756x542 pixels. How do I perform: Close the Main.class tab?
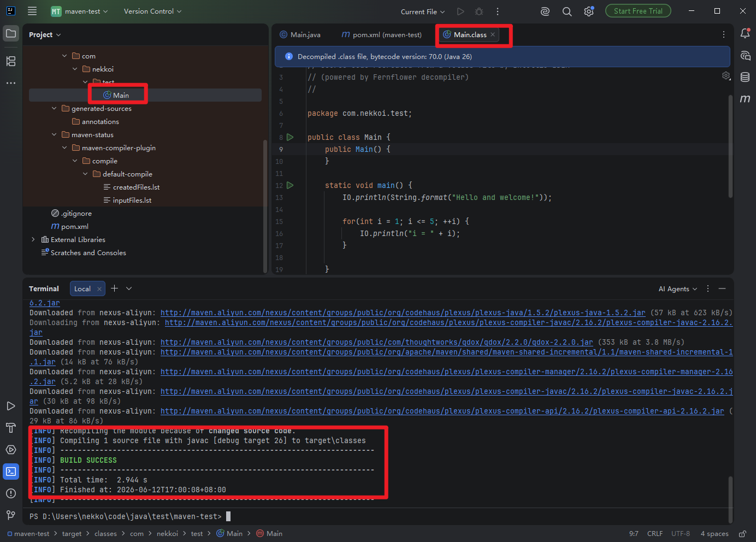click(493, 34)
